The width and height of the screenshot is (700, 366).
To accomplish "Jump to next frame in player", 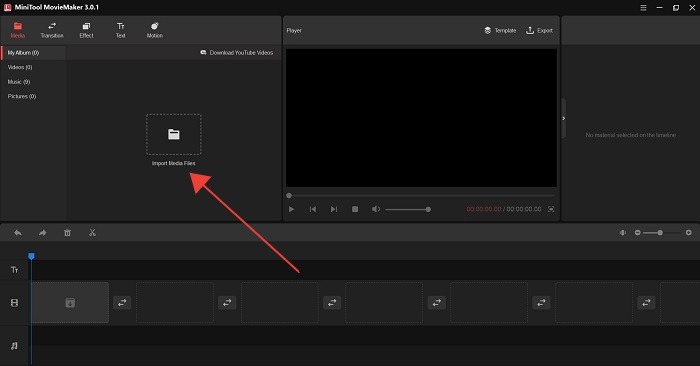I will (x=333, y=209).
